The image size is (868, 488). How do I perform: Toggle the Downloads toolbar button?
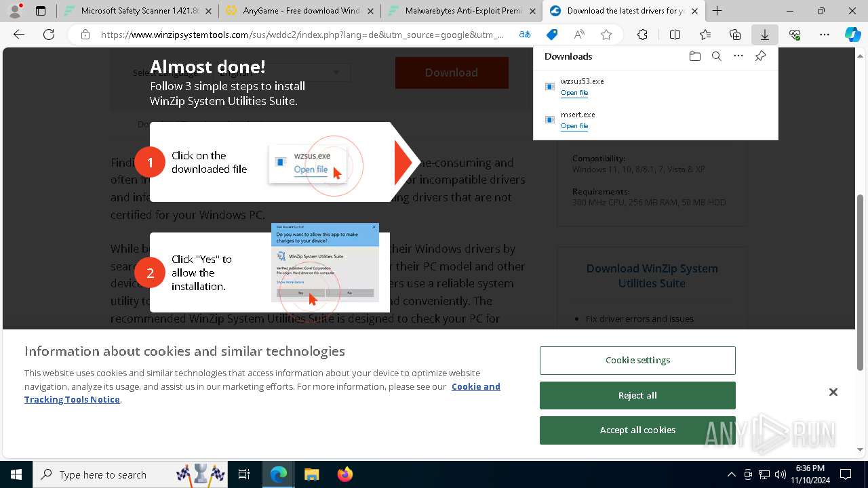point(765,35)
